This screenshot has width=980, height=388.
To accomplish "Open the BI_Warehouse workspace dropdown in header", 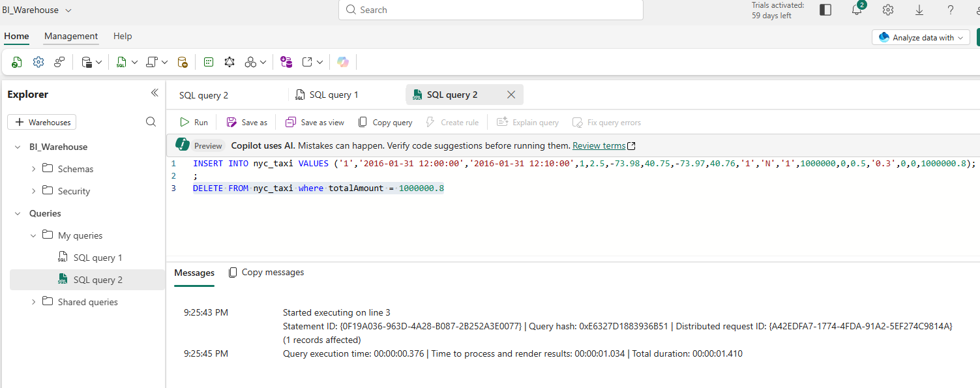I will pyautogui.click(x=37, y=10).
